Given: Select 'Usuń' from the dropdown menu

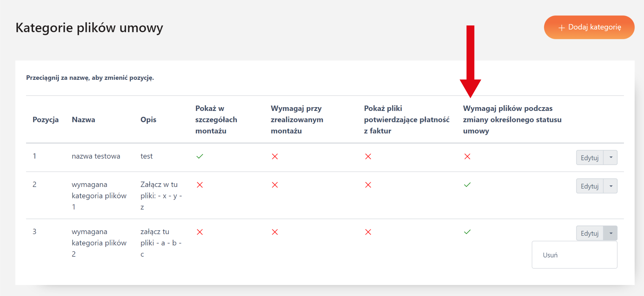Looking at the screenshot, I should (x=550, y=255).
